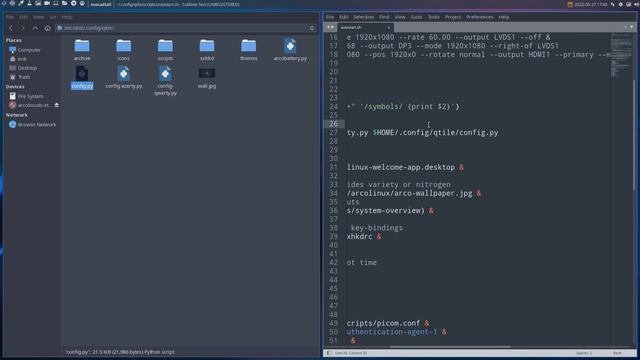Select the config-qwerty.py file
This screenshot has width=640, height=360.
165,81
